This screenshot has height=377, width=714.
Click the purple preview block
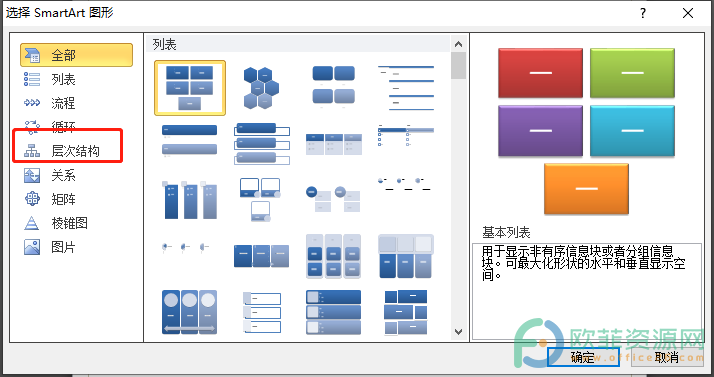(x=541, y=131)
